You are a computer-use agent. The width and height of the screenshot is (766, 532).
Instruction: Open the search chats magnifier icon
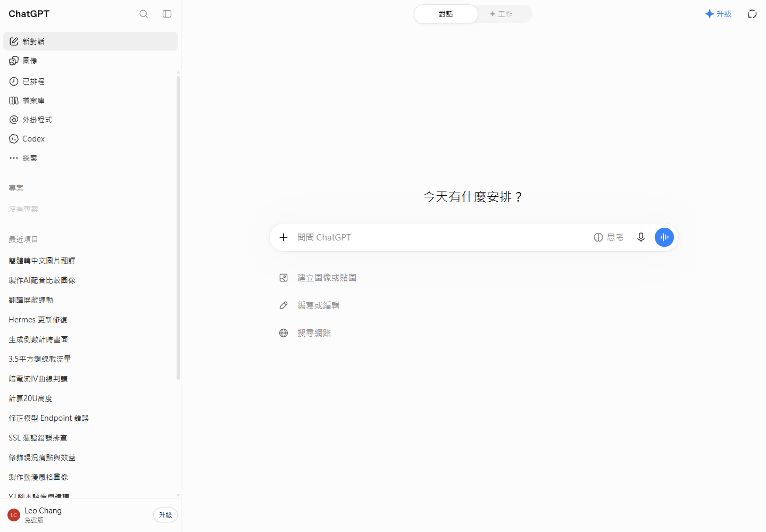pos(144,14)
